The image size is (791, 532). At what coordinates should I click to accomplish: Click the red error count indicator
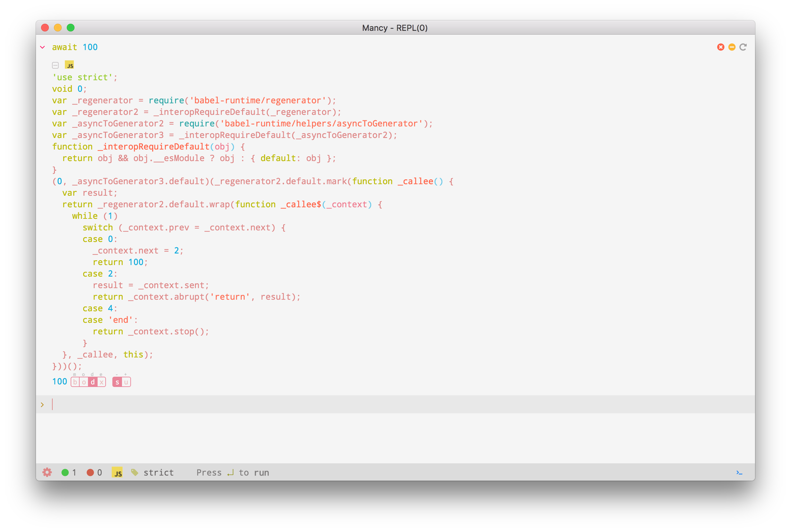(90, 472)
